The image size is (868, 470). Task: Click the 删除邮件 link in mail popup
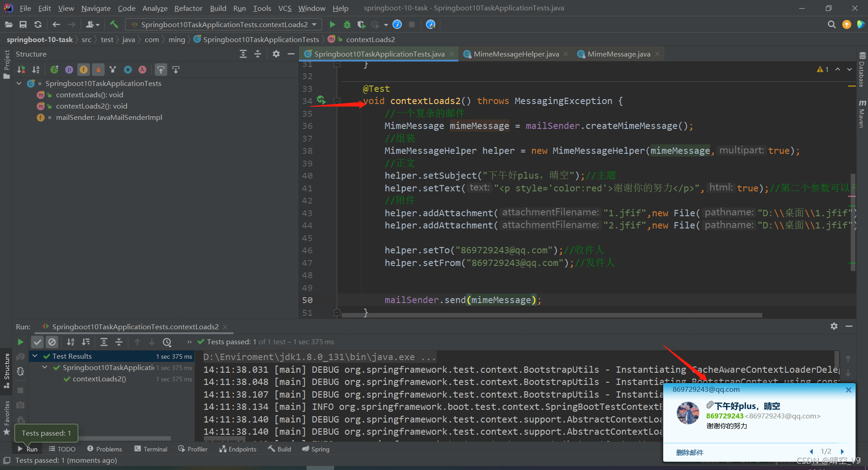click(x=690, y=452)
